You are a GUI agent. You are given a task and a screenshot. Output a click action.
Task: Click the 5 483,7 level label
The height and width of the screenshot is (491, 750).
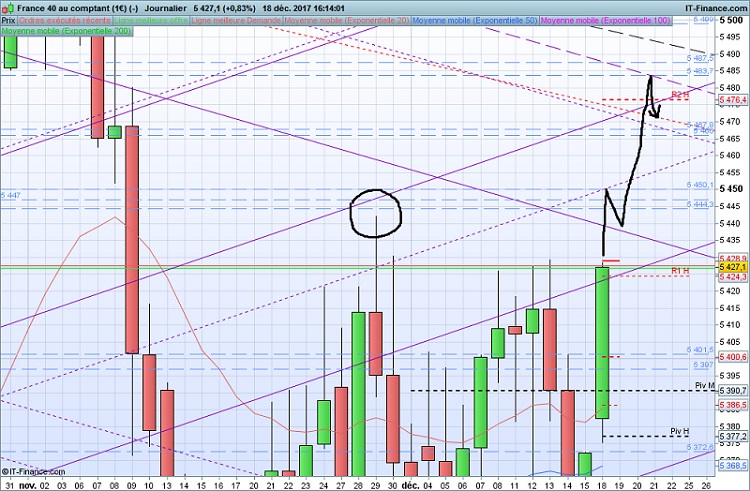click(700, 71)
